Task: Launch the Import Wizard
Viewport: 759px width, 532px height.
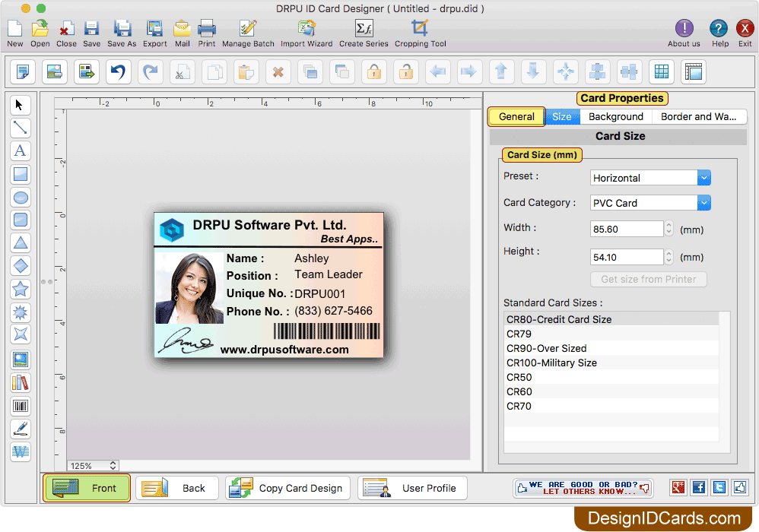Action: (x=306, y=33)
